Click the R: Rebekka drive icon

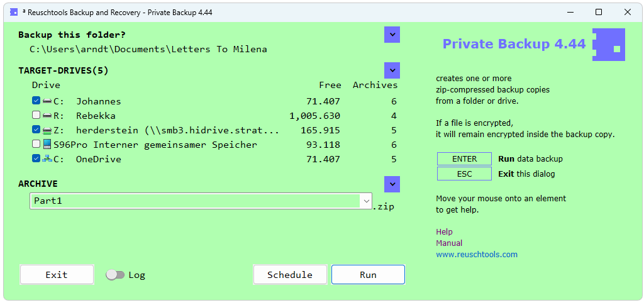pyautogui.click(x=47, y=116)
